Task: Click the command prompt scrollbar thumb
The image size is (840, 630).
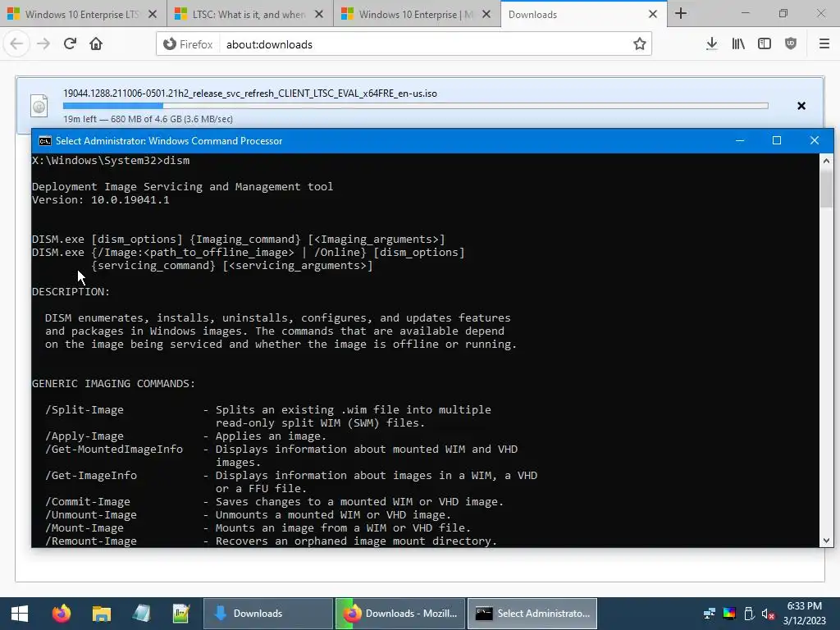Action: 826,189
